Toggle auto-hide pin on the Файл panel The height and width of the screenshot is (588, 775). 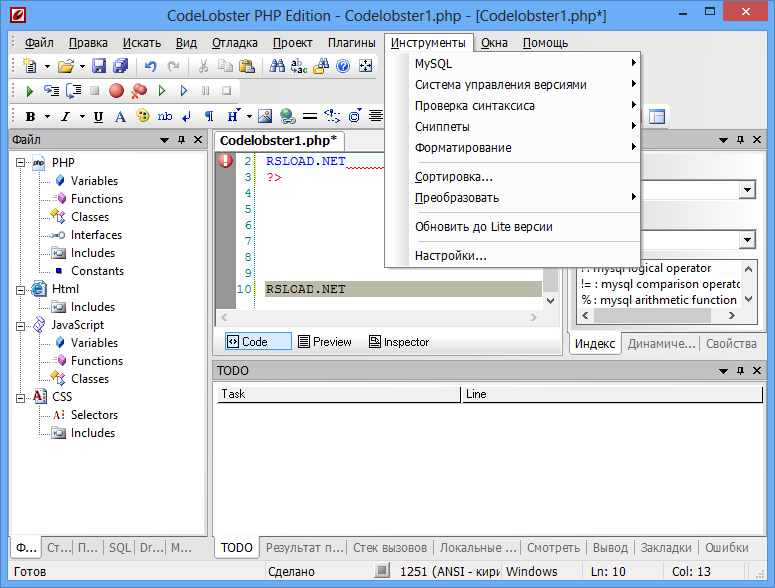(181, 141)
